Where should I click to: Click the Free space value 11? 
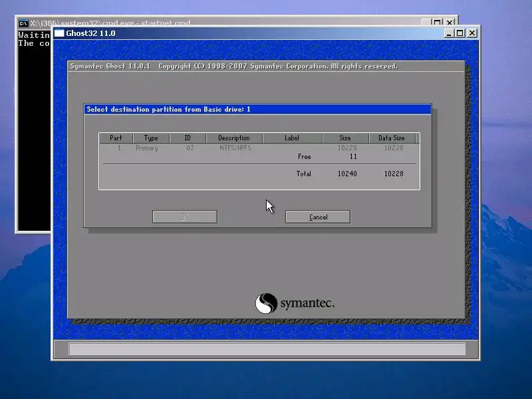(x=353, y=157)
